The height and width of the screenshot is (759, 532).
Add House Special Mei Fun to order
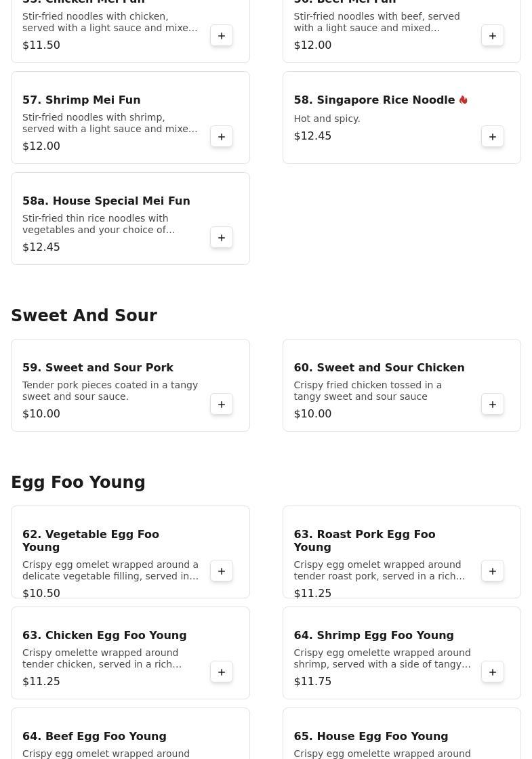coord(222,238)
